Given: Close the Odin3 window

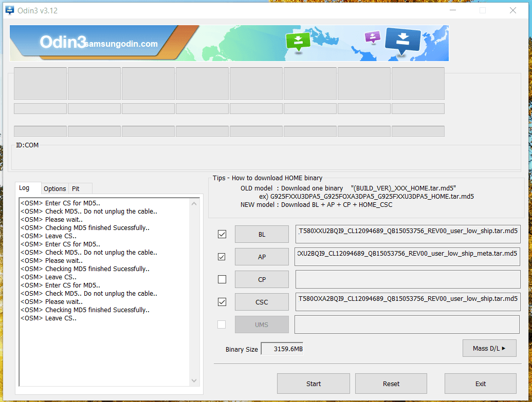Looking at the screenshot, I should [512, 10].
